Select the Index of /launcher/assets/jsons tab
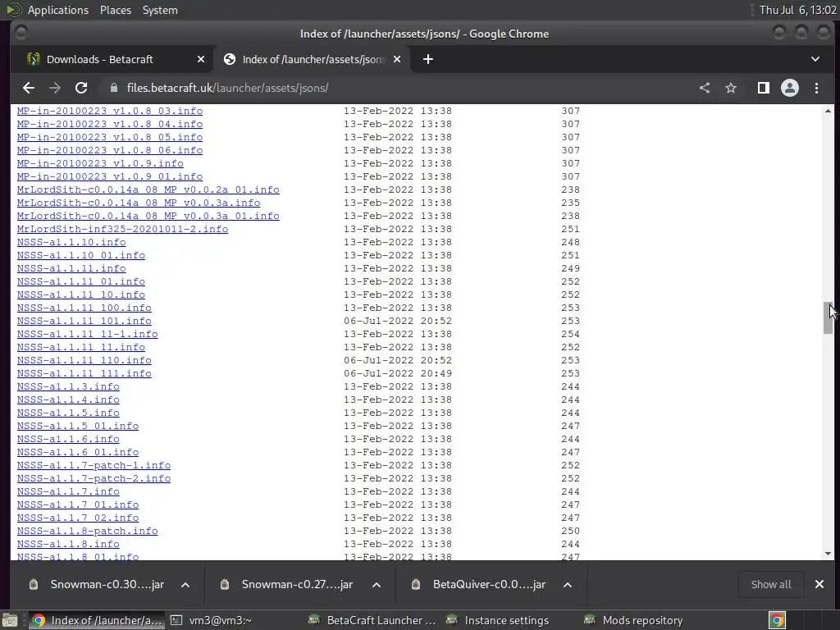Viewport: 840px width, 630px height. [x=313, y=59]
